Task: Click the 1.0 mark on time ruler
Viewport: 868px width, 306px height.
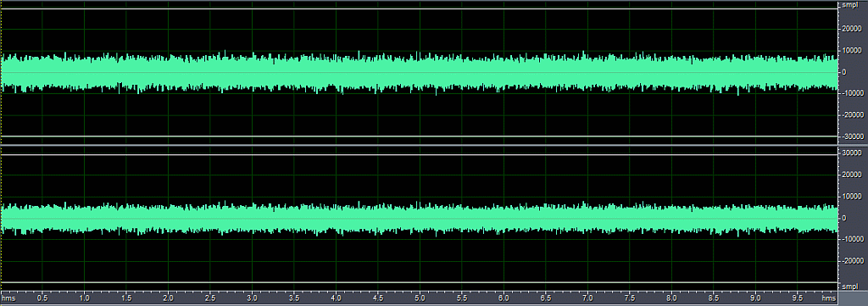Action: pyautogui.click(x=84, y=298)
